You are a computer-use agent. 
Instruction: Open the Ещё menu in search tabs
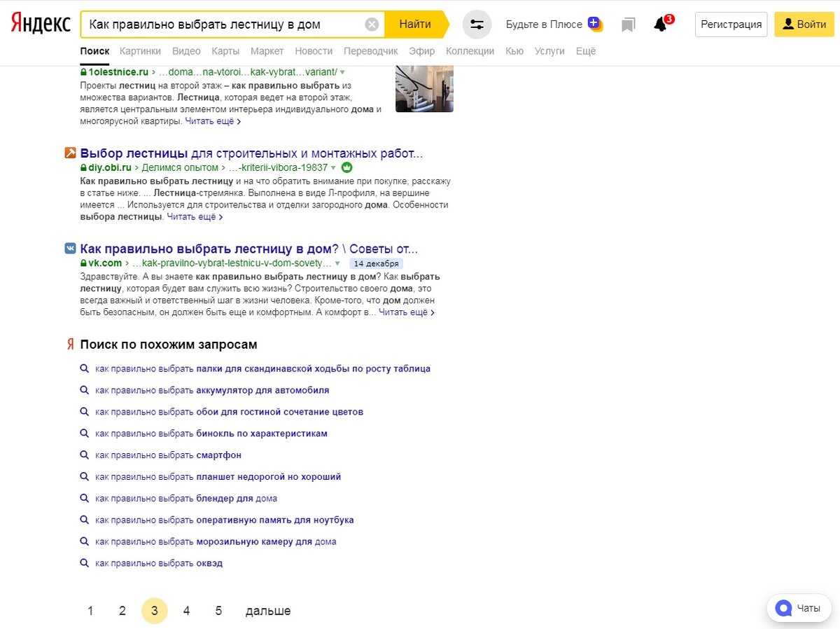[586, 51]
